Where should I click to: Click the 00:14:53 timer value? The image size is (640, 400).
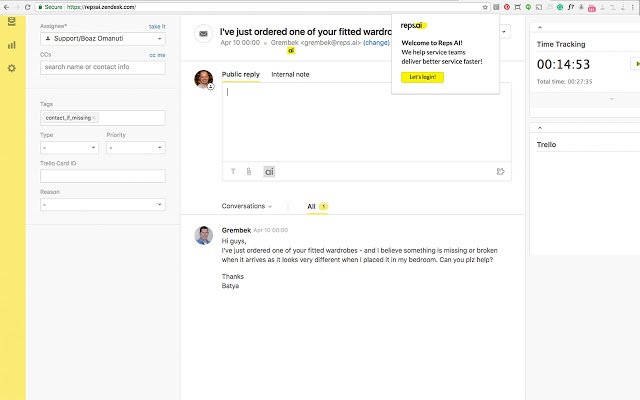click(x=563, y=64)
